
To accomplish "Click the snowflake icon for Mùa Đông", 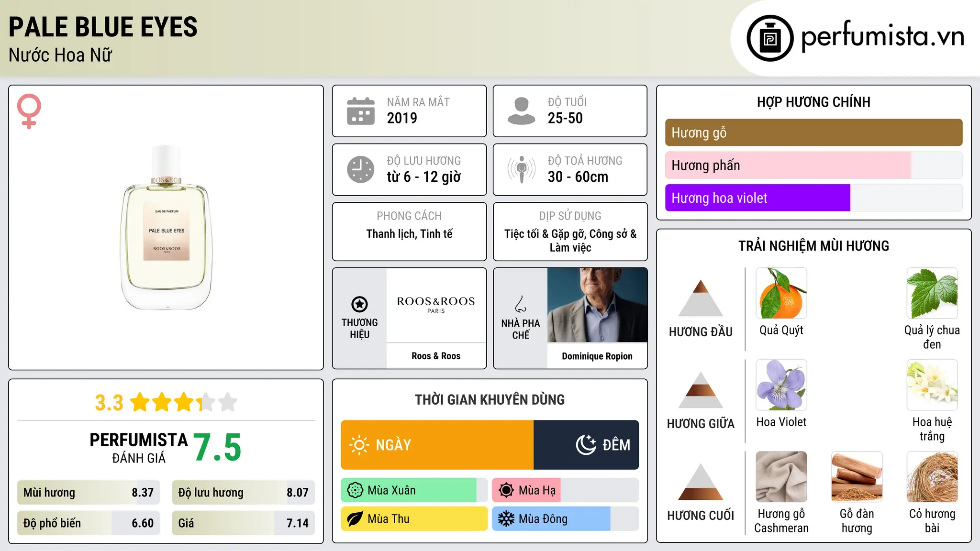I will (506, 519).
